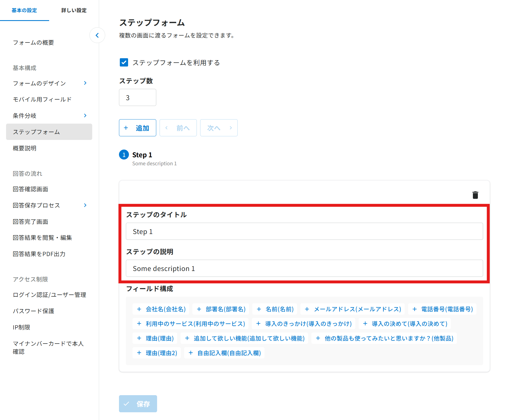Open フォームのデザイン sidebar item
Screen dimensions: 527x420
tap(39, 83)
